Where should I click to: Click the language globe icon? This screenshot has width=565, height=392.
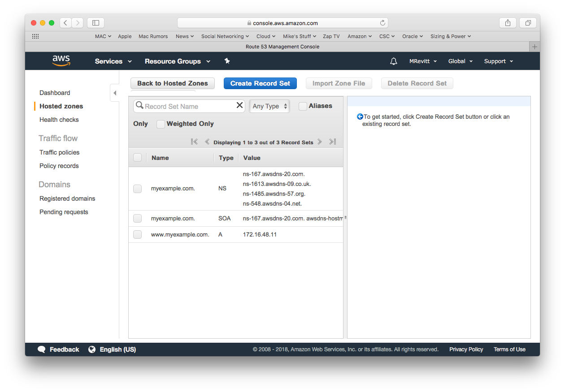coord(92,349)
